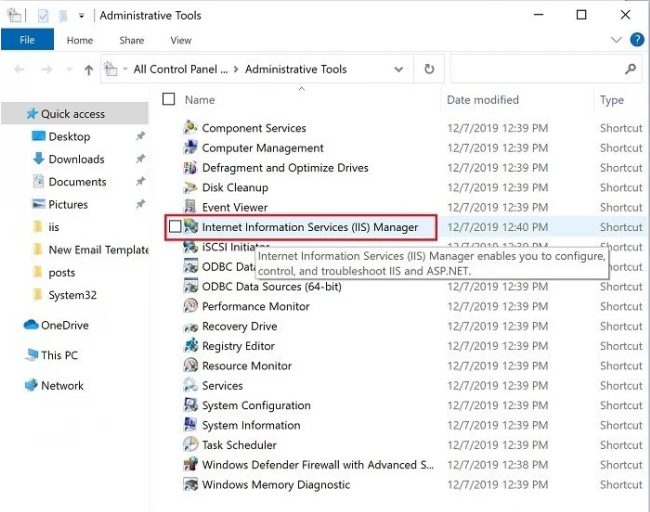Expand the All Control Panel breadcrumb arrow

coord(236,69)
